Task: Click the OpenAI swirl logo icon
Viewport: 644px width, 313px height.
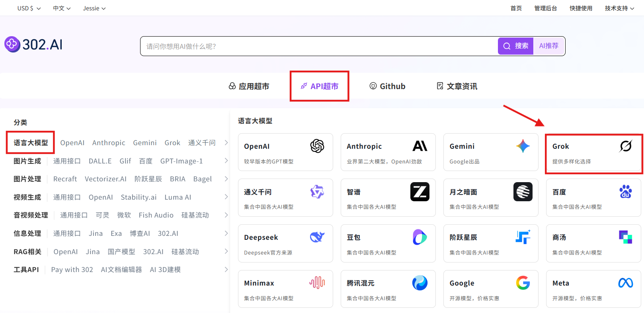Action: [317, 146]
